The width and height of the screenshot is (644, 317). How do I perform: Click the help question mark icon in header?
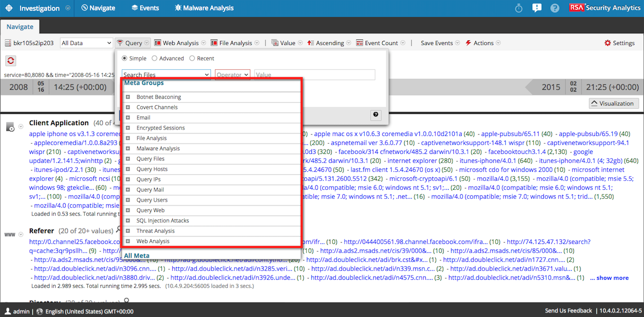point(554,8)
